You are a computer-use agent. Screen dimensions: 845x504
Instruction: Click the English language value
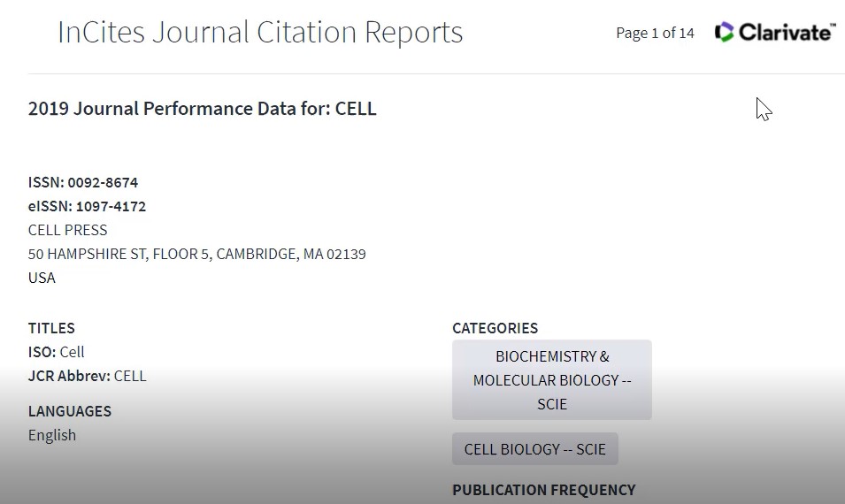pyautogui.click(x=51, y=435)
